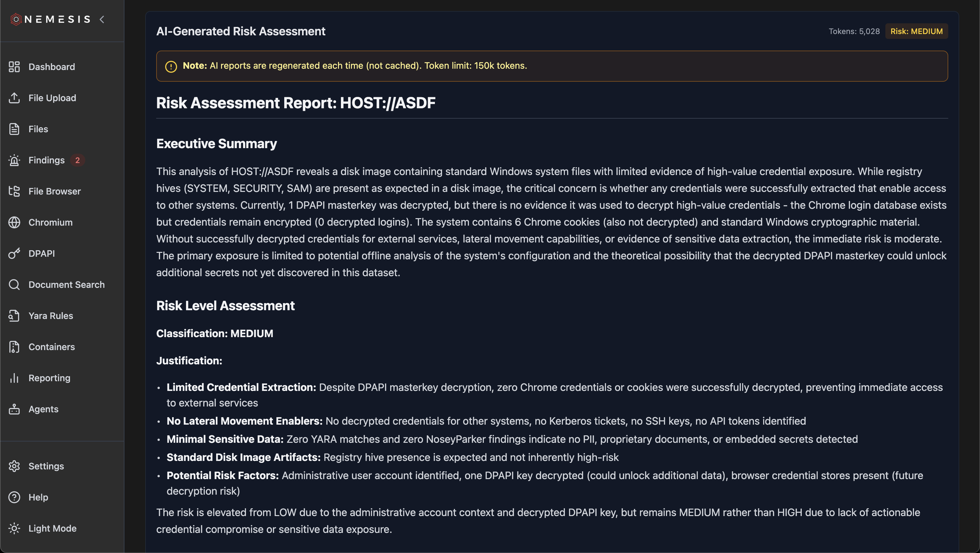Switch to Light Mode
Viewport: 980px width, 553px height.
point(52,528)
